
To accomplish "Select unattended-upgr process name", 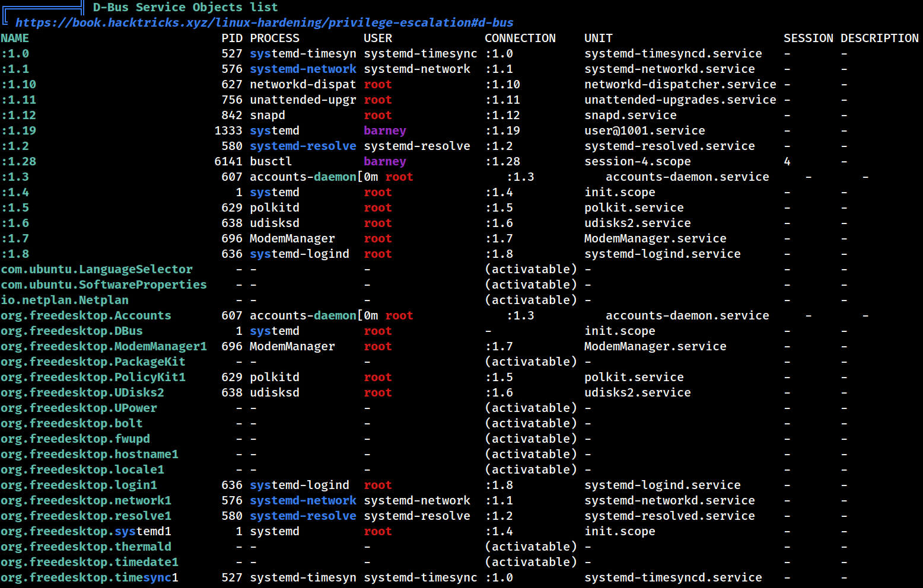I will click(x=303, y=100).
